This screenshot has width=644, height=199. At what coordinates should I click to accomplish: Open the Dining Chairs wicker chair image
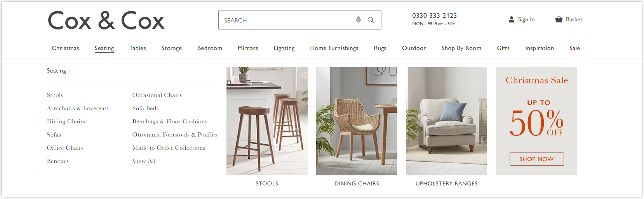pos(357,121)
